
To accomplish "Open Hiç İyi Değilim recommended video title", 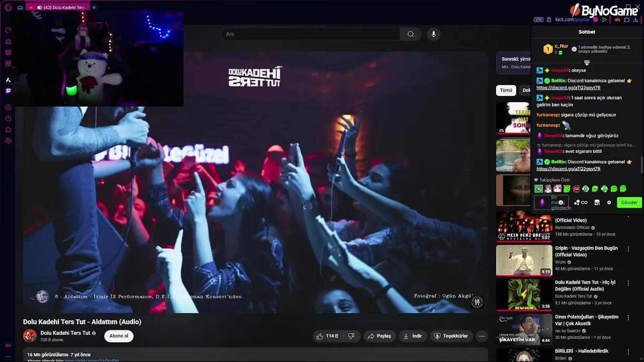I will [585, 286].
